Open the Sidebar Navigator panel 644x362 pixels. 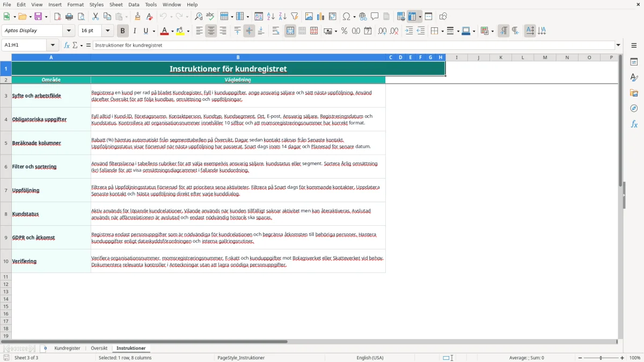tap(634, 108)
